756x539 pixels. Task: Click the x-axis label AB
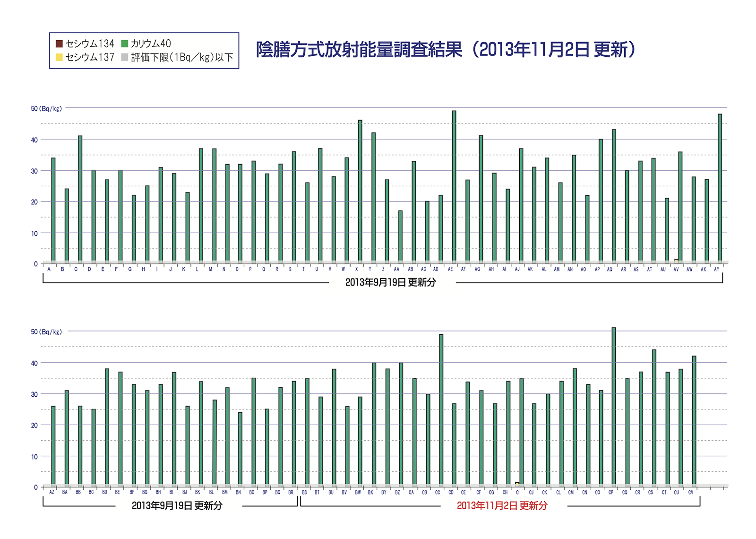[410, 269]
